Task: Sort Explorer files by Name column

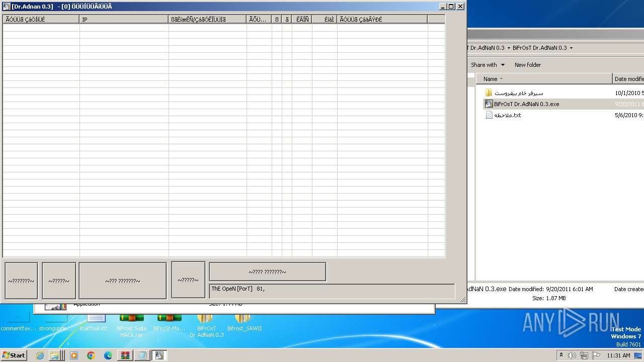Action: (x=544, y=79)
